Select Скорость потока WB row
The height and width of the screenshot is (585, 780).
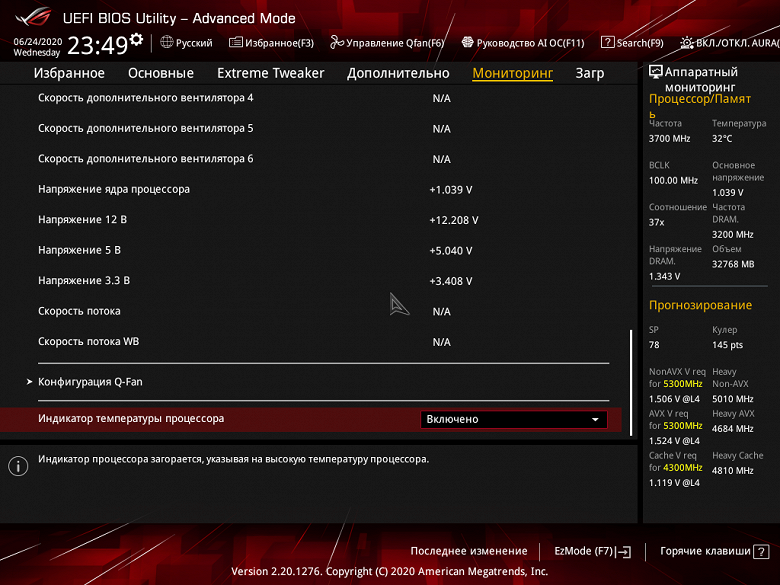pyautogui.click(x=310, y=342)
